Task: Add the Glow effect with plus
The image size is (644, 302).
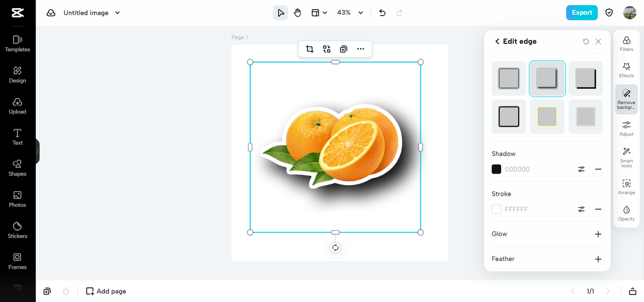Action: click(598, 234)
